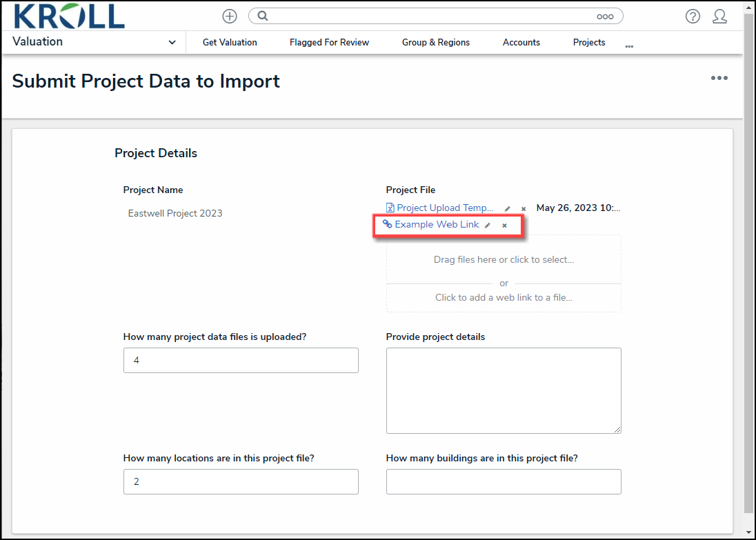Open search options three-circles icon
The width and height of the screenshot is (756, 540).
point(605,17)
